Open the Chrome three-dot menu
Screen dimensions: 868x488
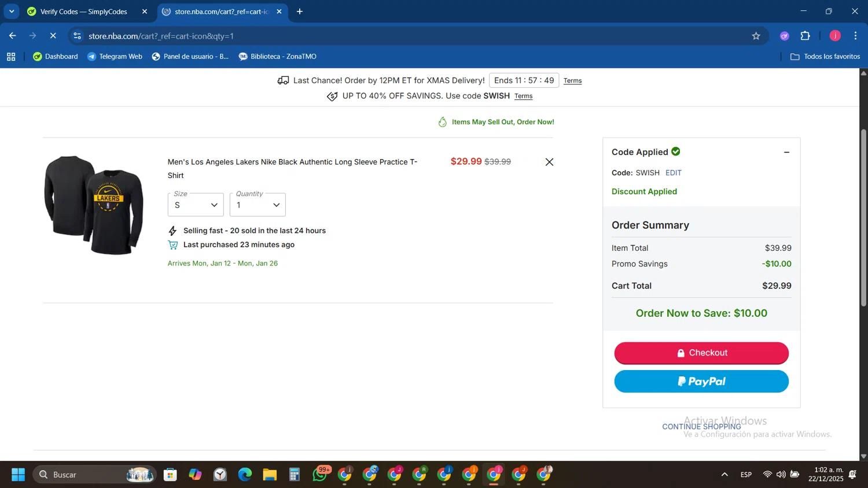point(855,36)
